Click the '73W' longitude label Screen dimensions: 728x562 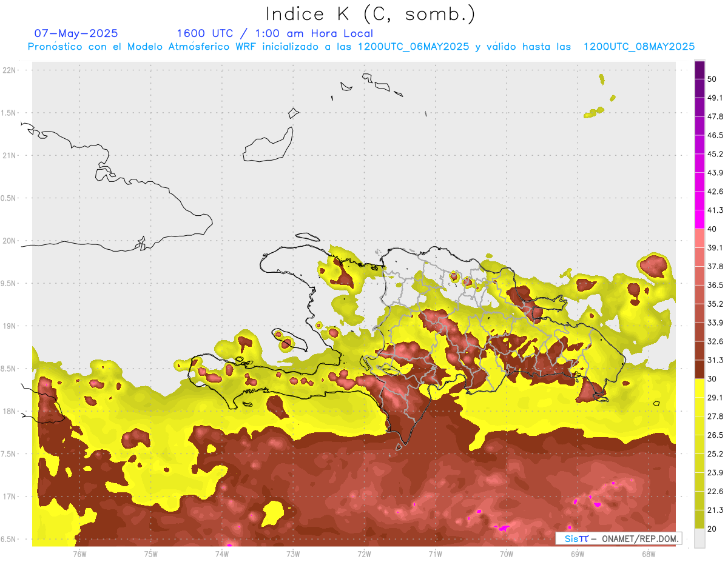pyautogui.click(x=293, y=554)
